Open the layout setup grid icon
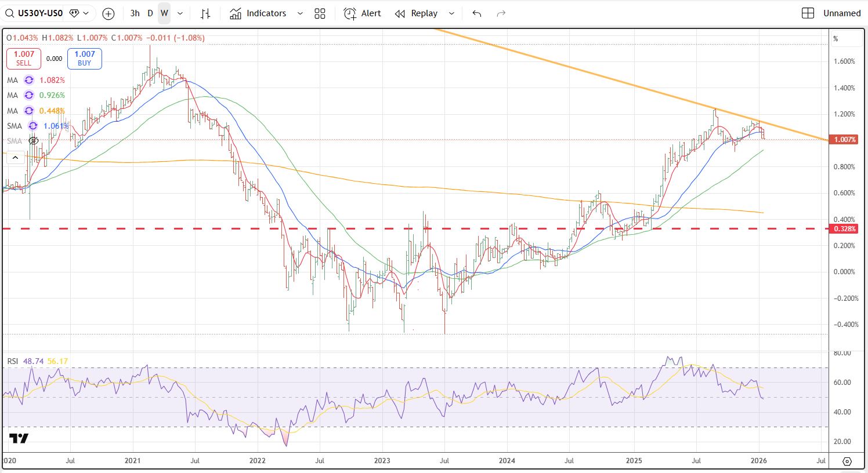The image size is (868, 473). pos(808,13)
